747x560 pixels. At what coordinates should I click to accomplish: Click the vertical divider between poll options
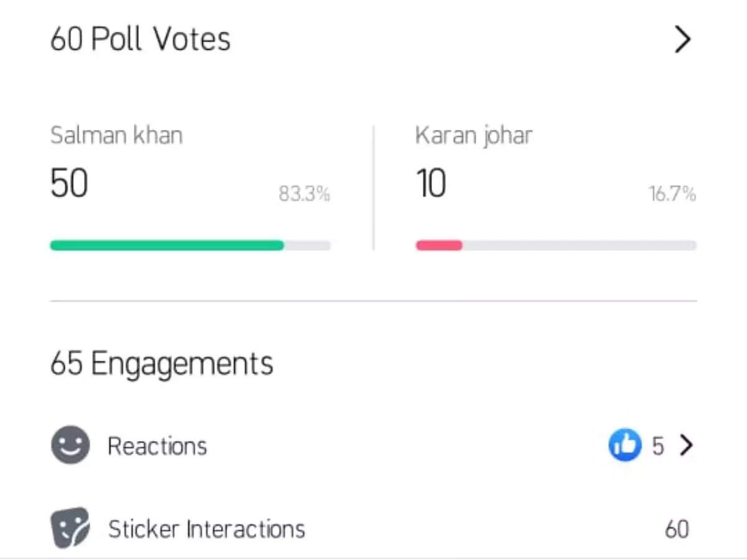coord(374,188)
